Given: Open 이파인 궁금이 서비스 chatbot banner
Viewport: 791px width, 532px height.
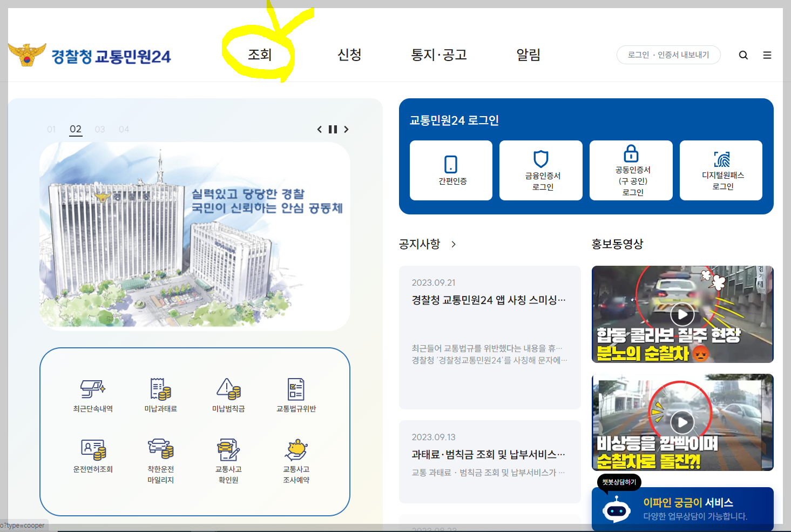Looking at the screenshot, I should (x=682, y=509).
